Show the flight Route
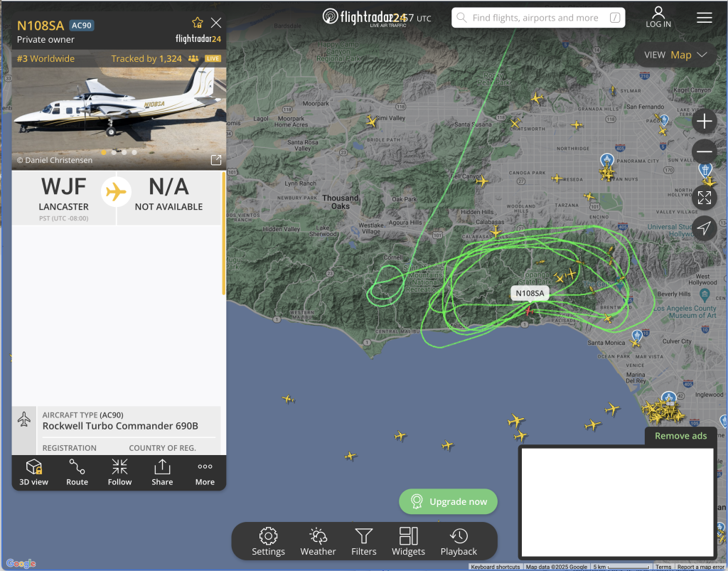 point(77,472)
